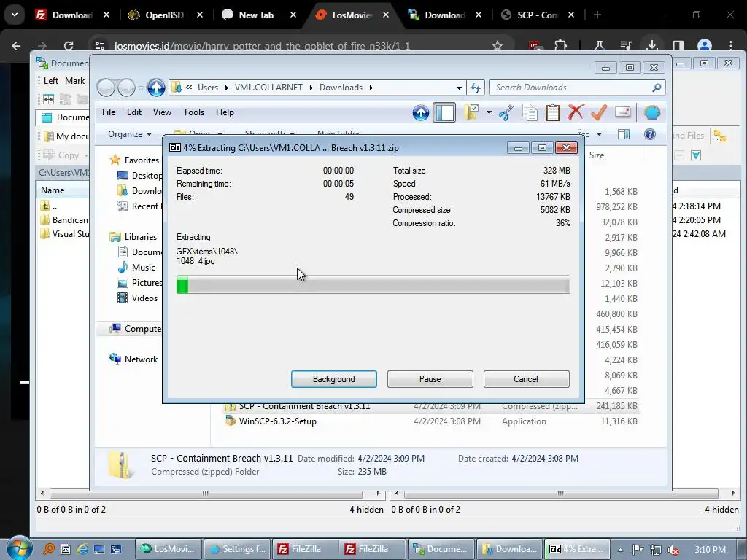Switch to the New Tab Chrome tab
Image resolution: width=747 pixels, height=560 pixels.
click(256, 15)
